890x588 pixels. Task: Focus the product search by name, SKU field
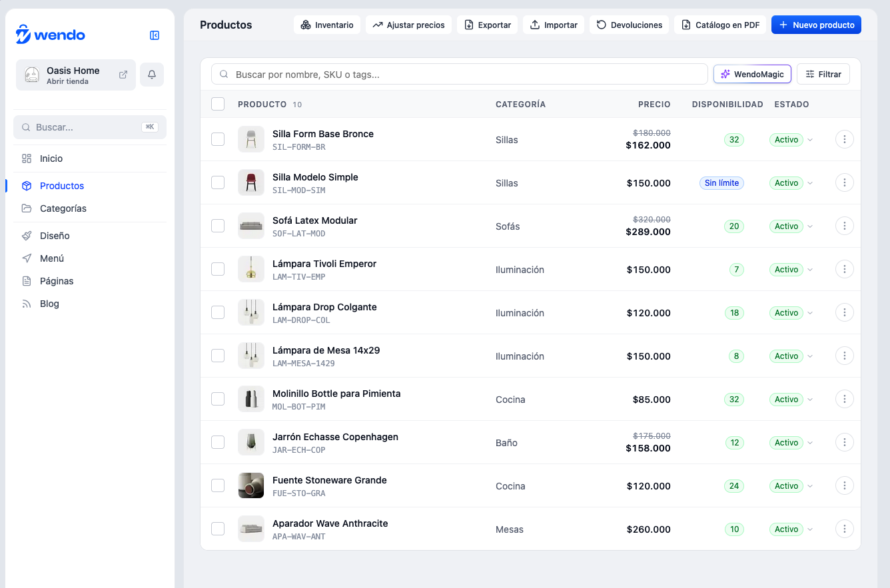[460, 74]
